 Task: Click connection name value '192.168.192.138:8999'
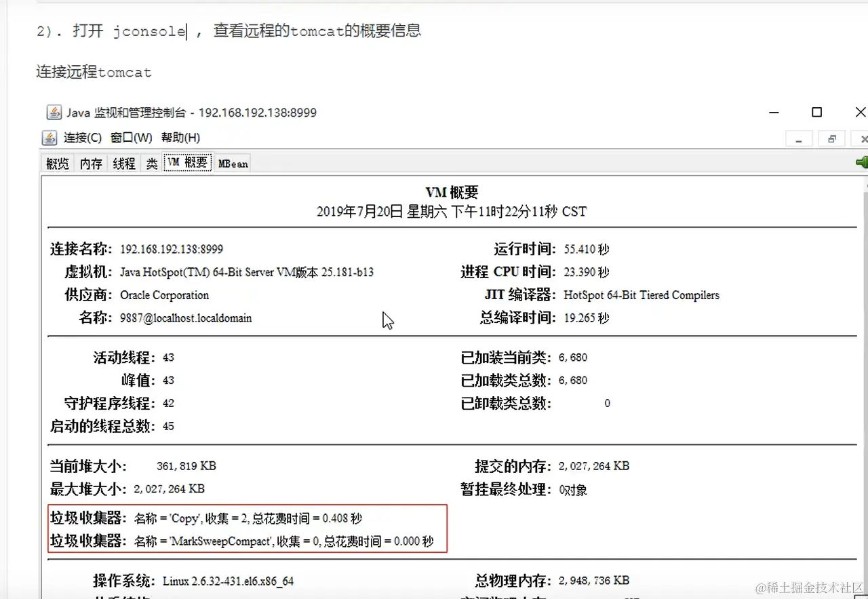172,250
